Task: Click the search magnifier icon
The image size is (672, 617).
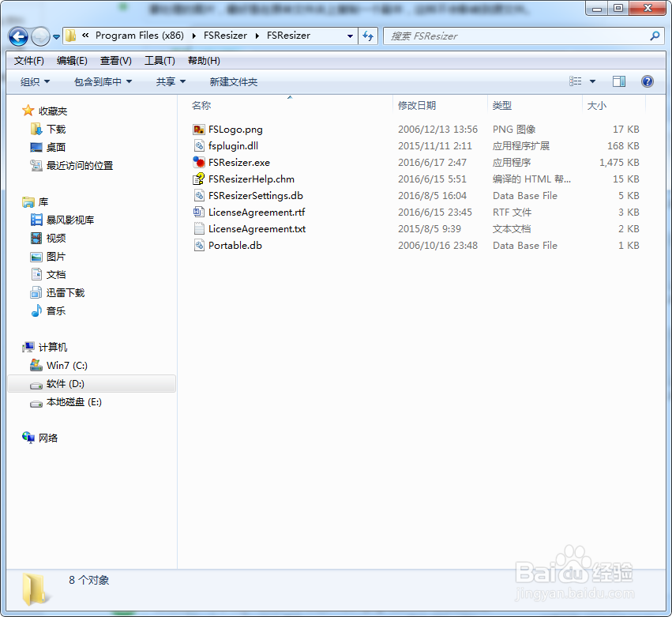Action: 655,36
